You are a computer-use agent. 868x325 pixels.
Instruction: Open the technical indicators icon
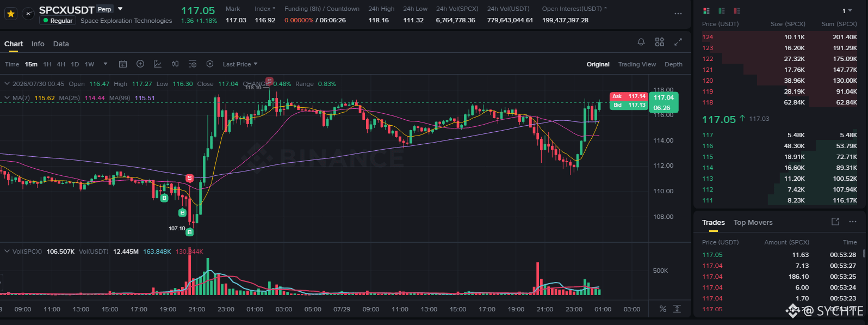pos(158,64)
